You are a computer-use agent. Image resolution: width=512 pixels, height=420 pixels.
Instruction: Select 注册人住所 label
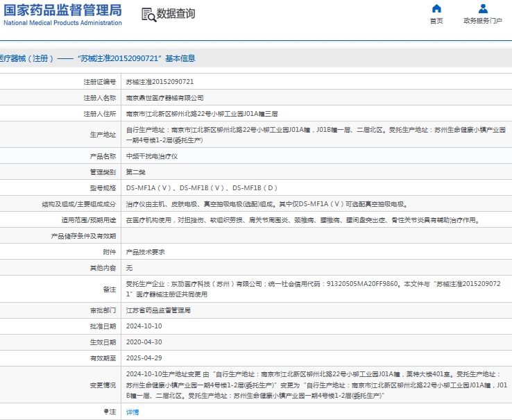(x=100, y=114)
